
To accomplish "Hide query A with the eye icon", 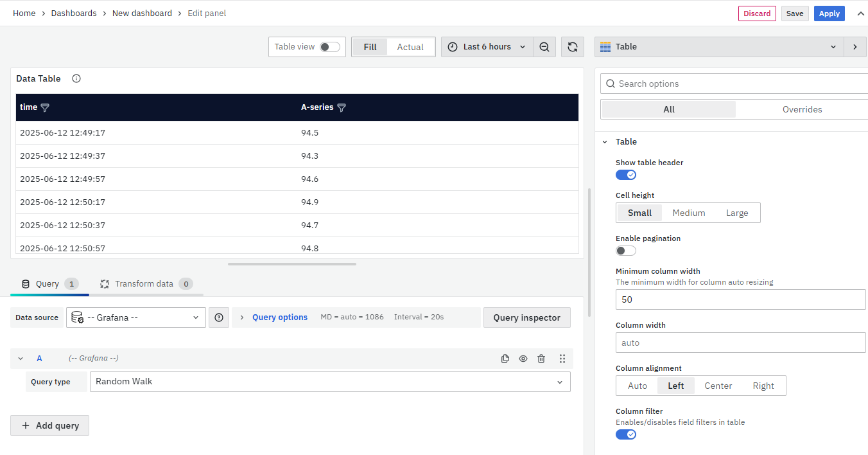I will (523, 359).
